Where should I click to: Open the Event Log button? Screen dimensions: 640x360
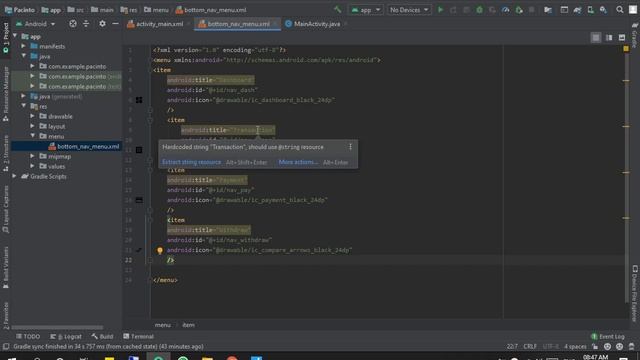point(608,336)
